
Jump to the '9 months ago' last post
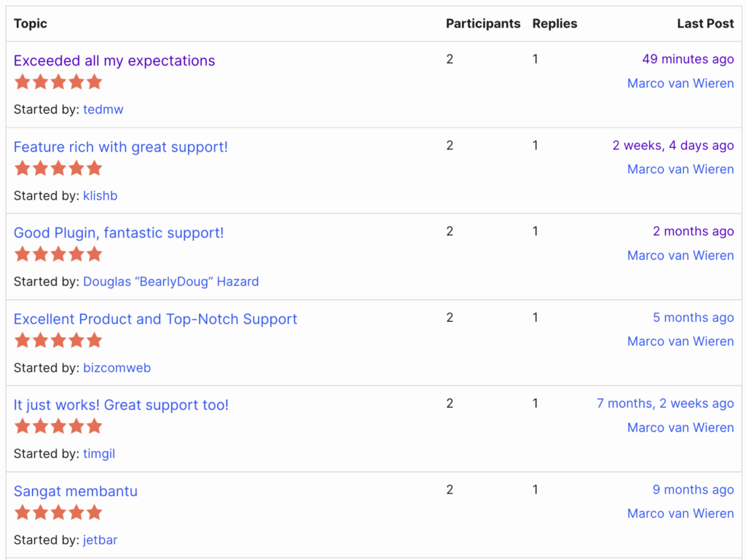point(693,489)
